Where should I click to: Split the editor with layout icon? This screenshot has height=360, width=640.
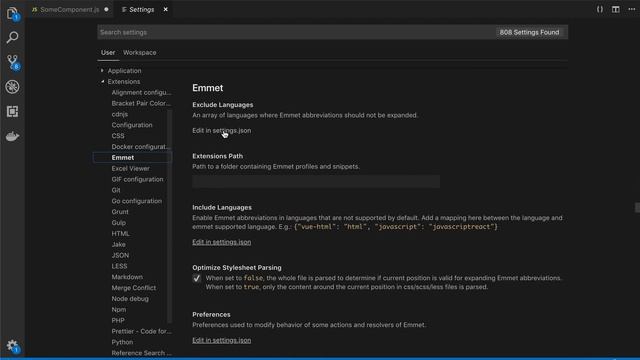click(x=616, y=9)
